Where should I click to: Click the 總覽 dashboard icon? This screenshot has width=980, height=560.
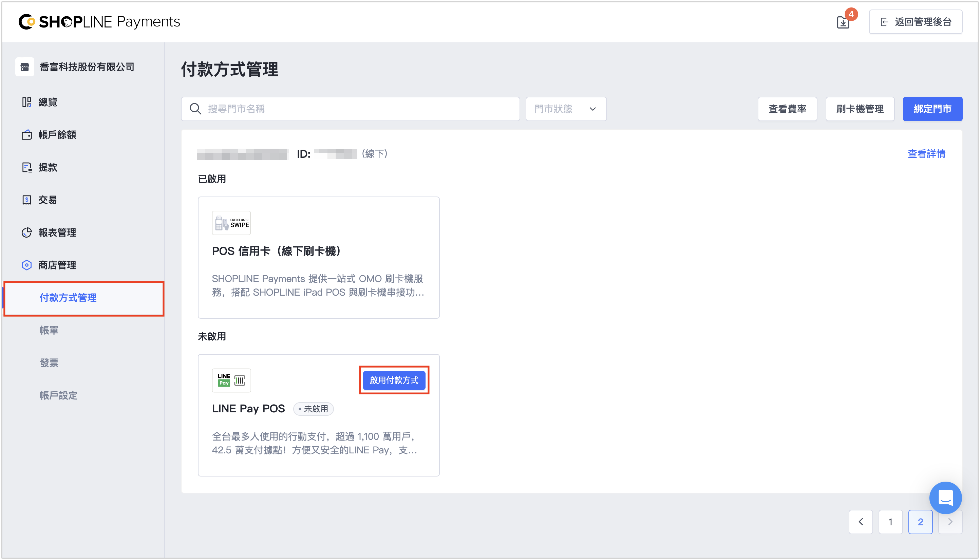(26, 102)
